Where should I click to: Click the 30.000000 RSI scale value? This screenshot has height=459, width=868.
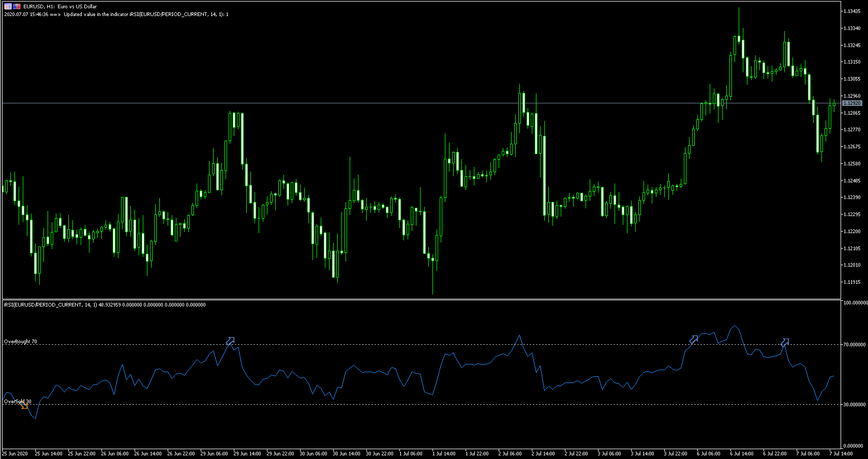(x=855, y=405)
